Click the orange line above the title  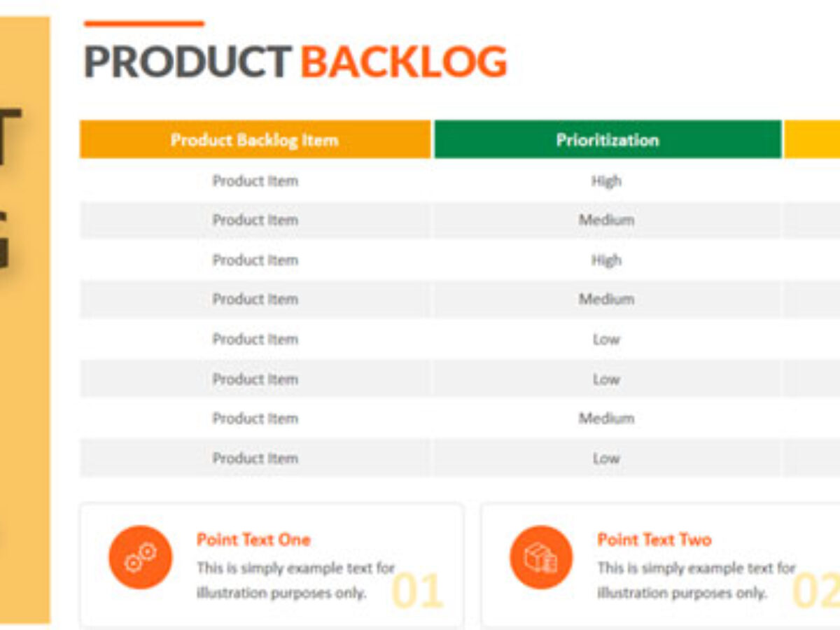[144, 23]
